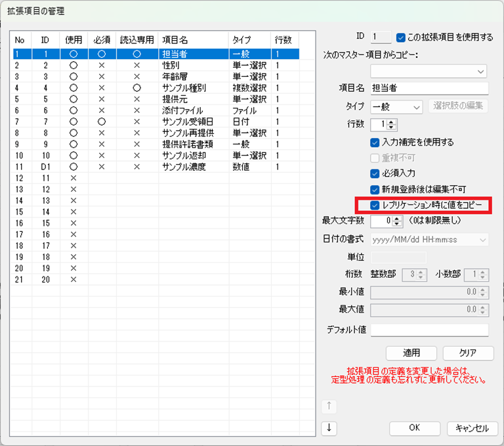Screen dimensions: 504x446
Task: Increase the 行数 spinner value
Action: tap(392, 122)
